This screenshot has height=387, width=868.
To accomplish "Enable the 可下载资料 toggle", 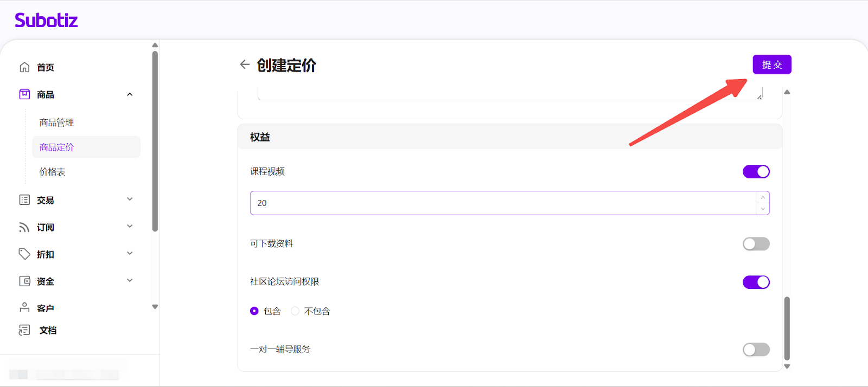I will pos(756,244).
